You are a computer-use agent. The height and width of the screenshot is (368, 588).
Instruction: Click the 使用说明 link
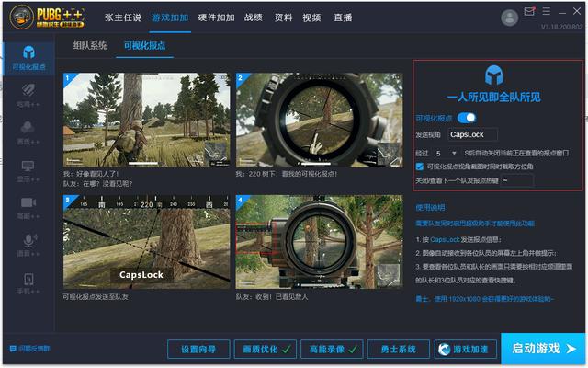[430, 207]
